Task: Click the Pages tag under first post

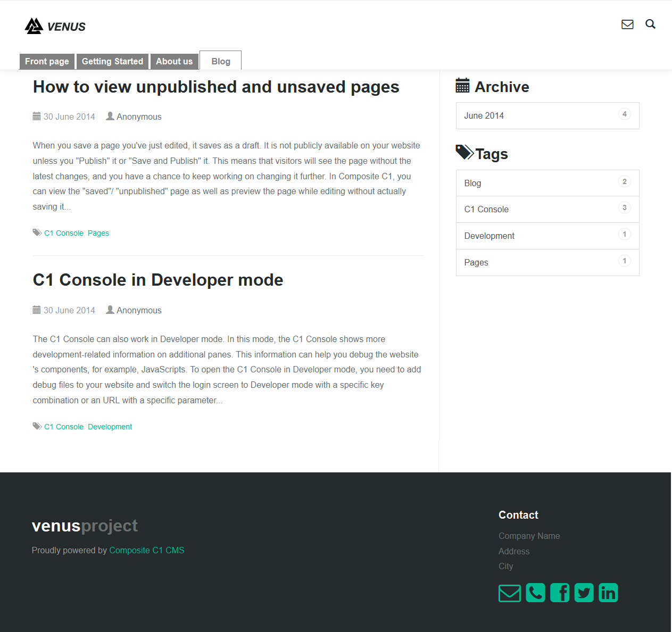Action: [x=98, y=233]
